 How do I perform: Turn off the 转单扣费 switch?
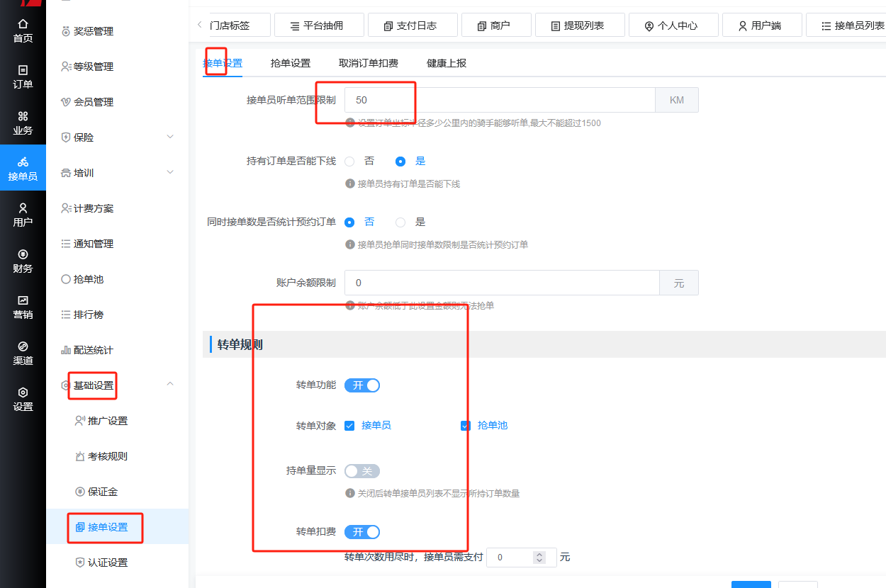[362, 532]
